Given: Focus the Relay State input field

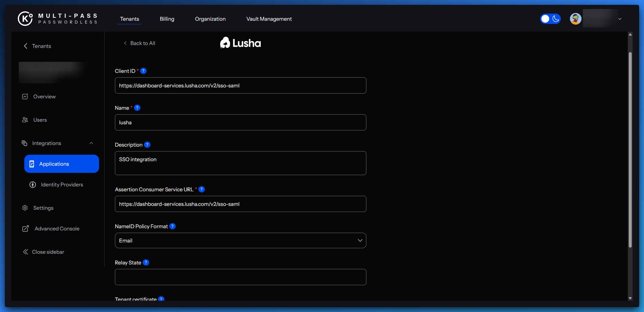Looking at the screenshot, I should coord(240,277).
